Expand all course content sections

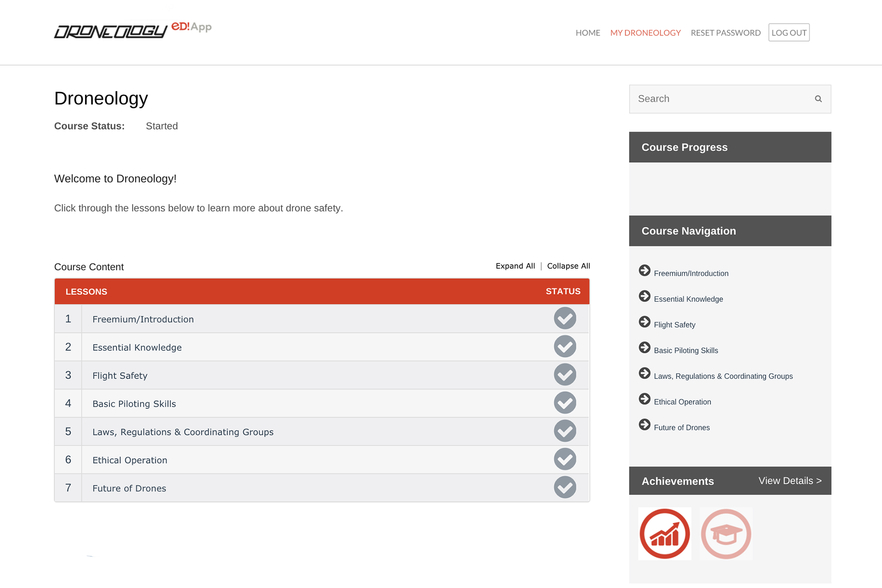[515, 266]
